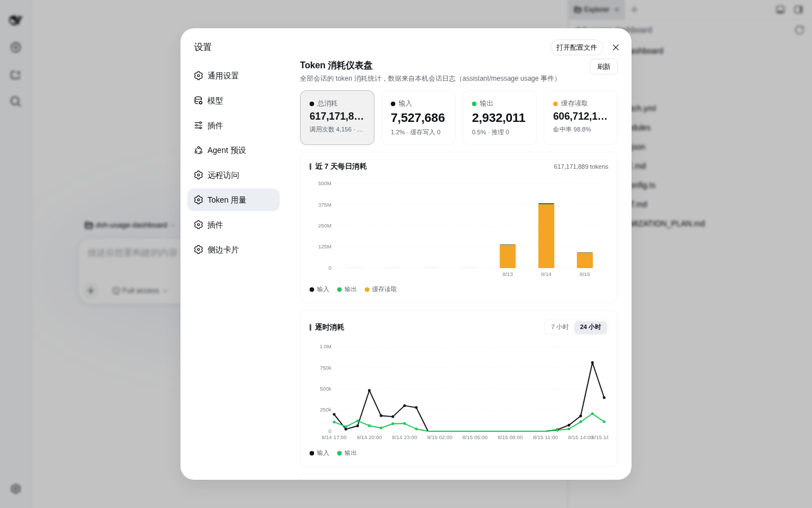Click new session icon in left rail
812x508 pixels.
[x=16, y=47]
